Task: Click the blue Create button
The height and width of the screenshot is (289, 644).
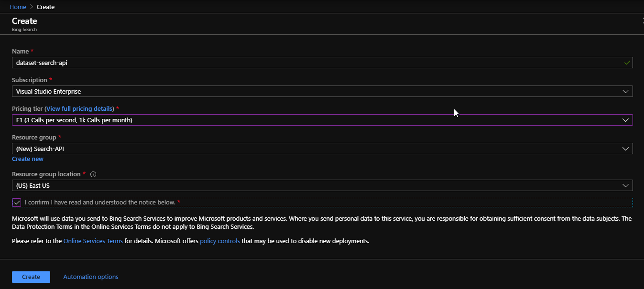Action: click(x=31, y=277)
